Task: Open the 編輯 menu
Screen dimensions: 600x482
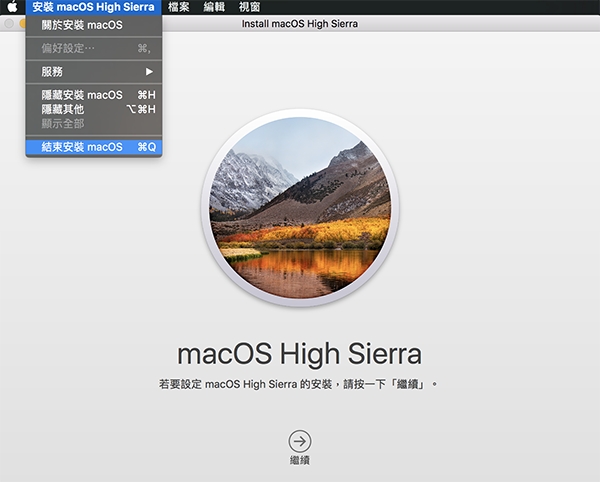Action: [214, 7]
